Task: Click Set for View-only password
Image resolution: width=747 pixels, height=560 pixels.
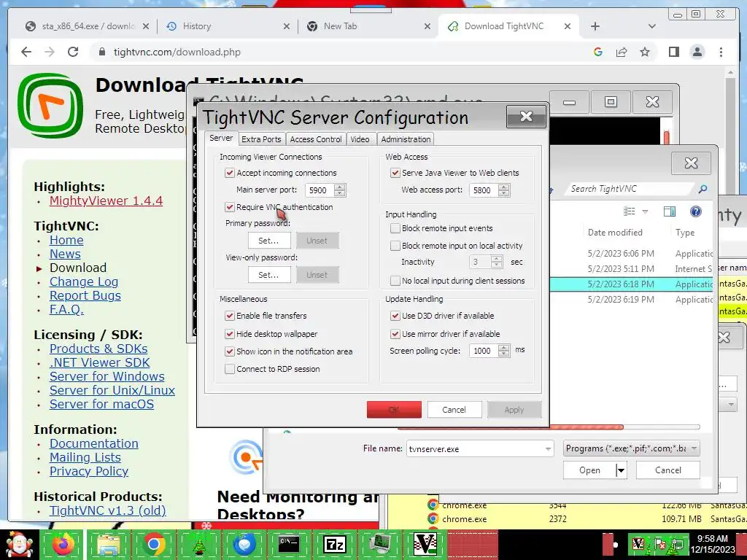Action: tap(269, 275)
